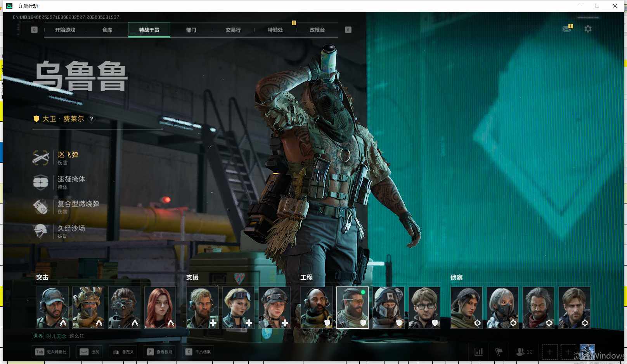Select the blond bearded 支援 operator
Screen dimensions: 627x364
[x=203, y=307]
